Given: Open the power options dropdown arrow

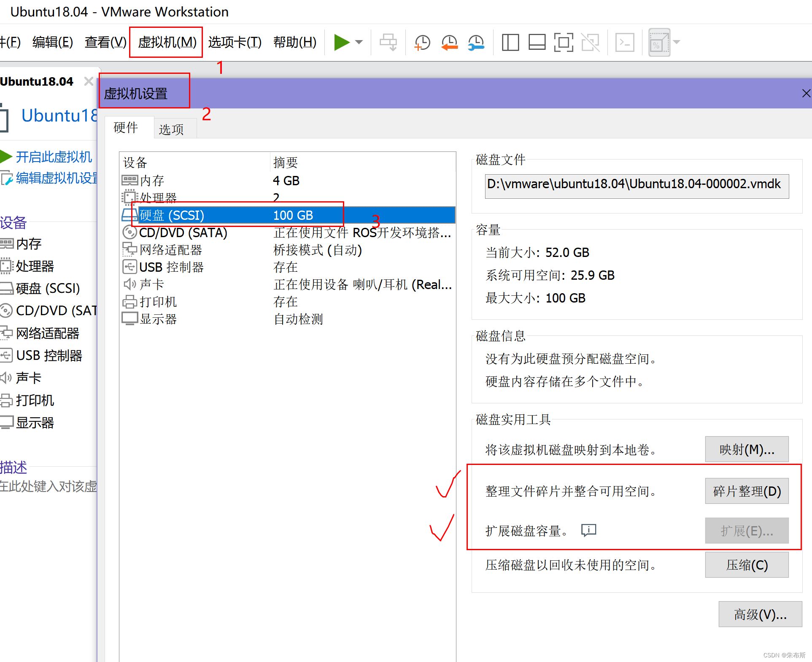Looking at the screenshot, I should click(359, 42).
